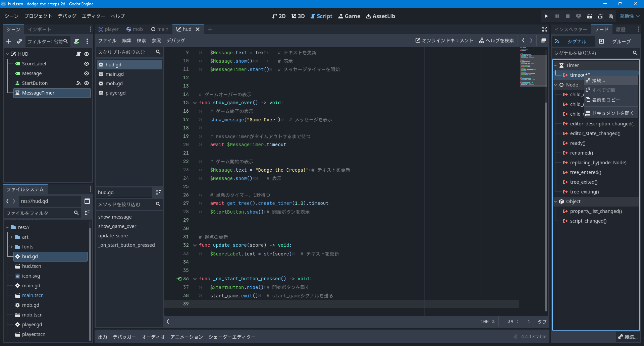644x346 pixels.
Task: Open the Scene dock three-dot options menu
Action: [87, 41]
